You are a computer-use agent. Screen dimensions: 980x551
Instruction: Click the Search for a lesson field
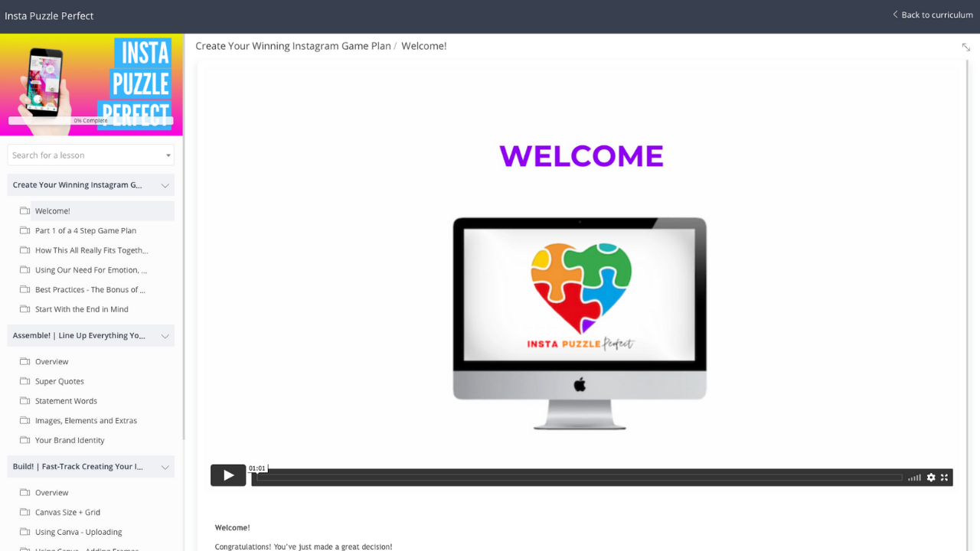90,155
